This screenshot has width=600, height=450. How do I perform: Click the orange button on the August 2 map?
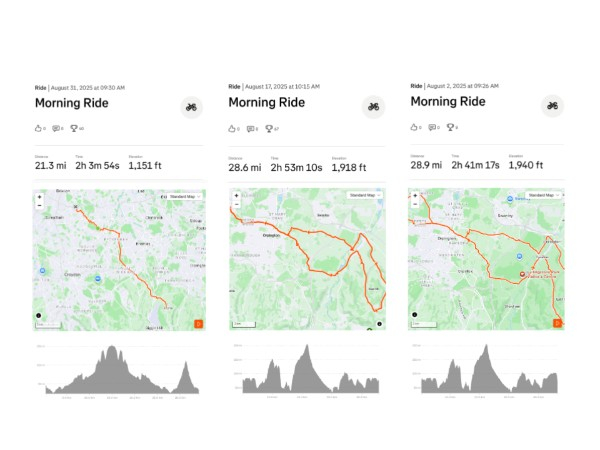pyautogui.click(x=557, y=323)
